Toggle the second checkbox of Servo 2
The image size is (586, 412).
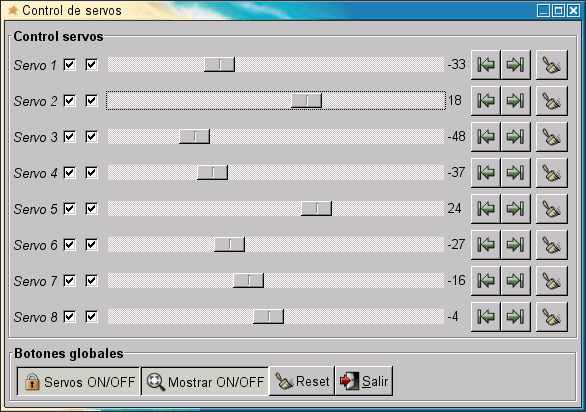[92, 101]
